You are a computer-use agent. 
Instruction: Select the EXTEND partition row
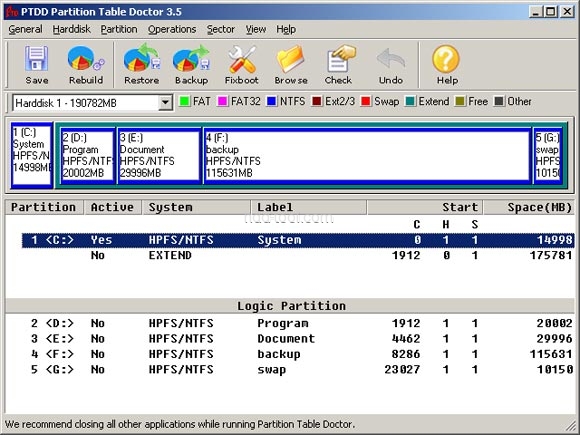tap(298, 255)
